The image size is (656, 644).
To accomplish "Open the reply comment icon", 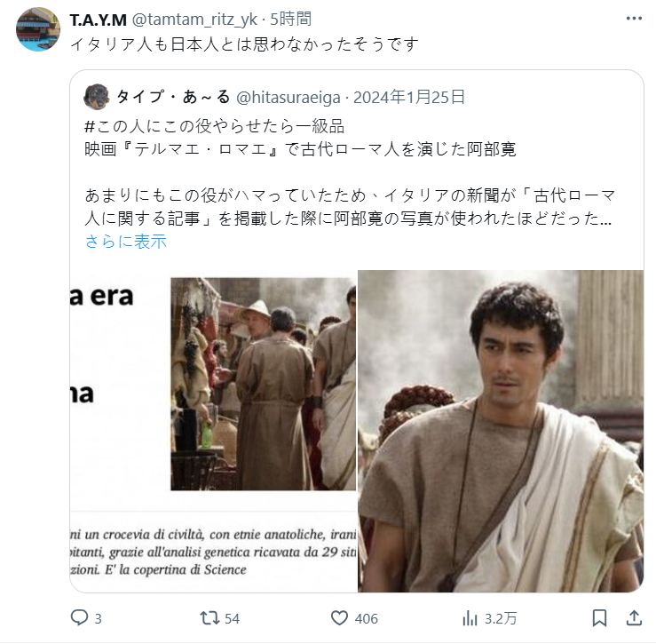I will (x=80, y=618).
